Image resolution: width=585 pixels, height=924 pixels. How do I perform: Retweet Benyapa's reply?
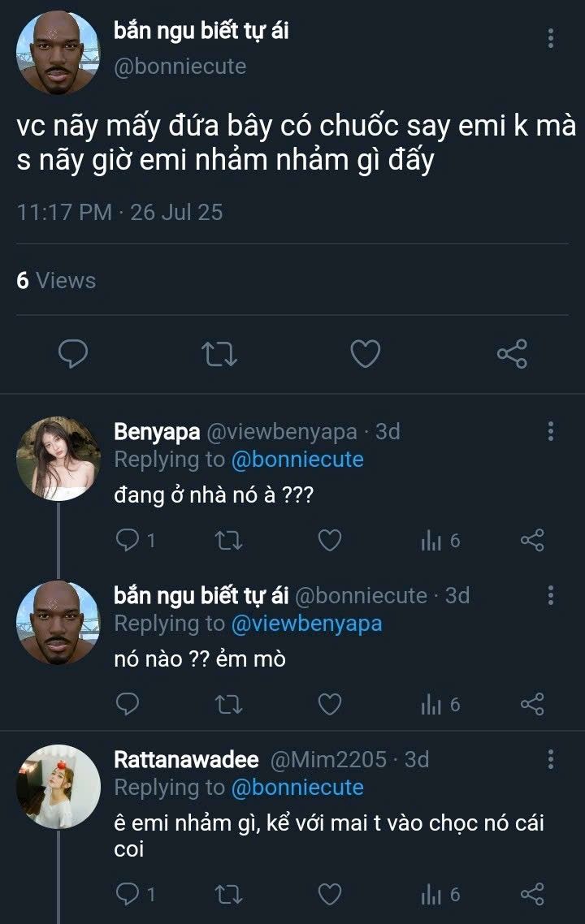(230, 541)
